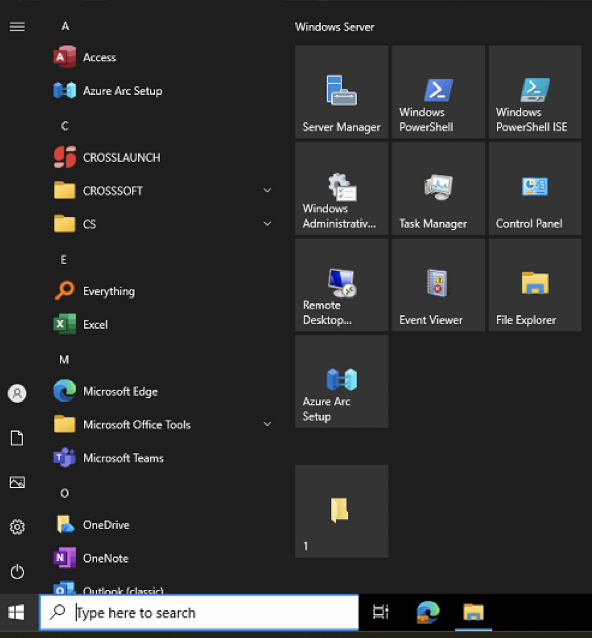Open File Explorer on the taskbar
This screenshot has height=638, width=592.
[473, 612]
